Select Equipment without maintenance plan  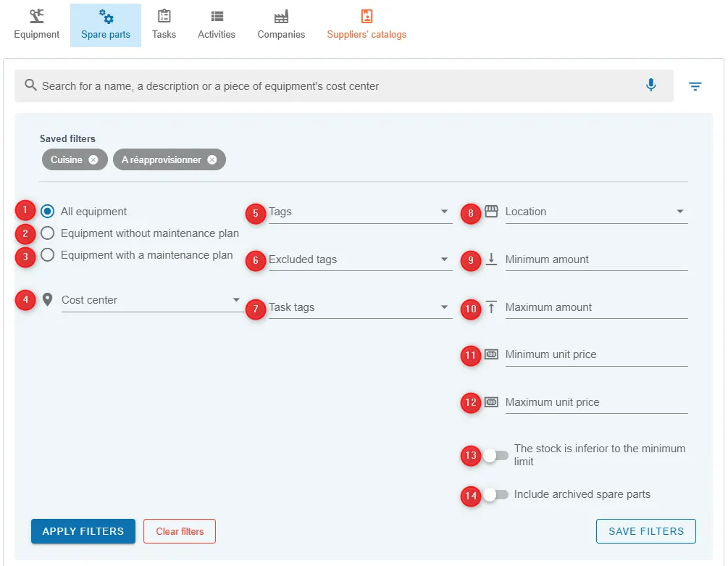pos(47,233)
